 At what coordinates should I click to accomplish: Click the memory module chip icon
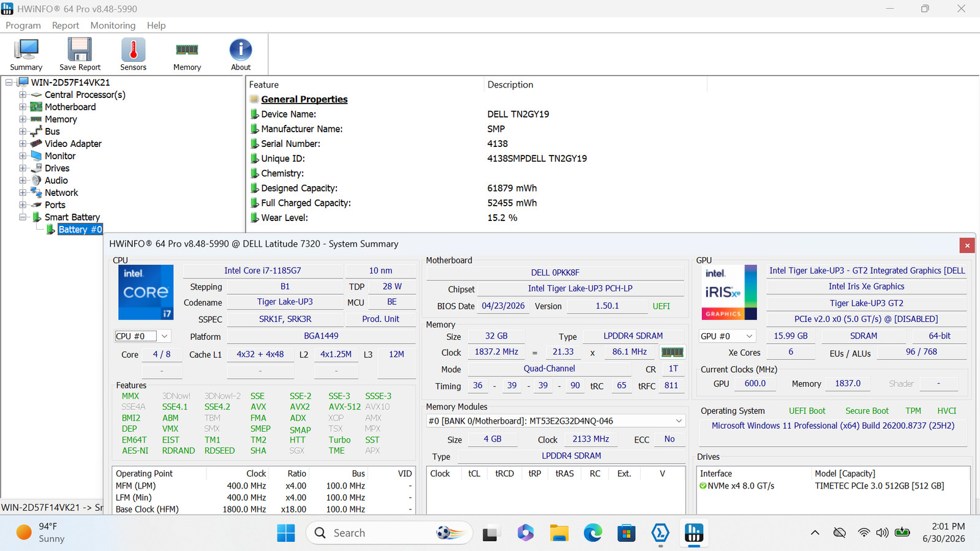pyautogui.click(x=672, y=352)
